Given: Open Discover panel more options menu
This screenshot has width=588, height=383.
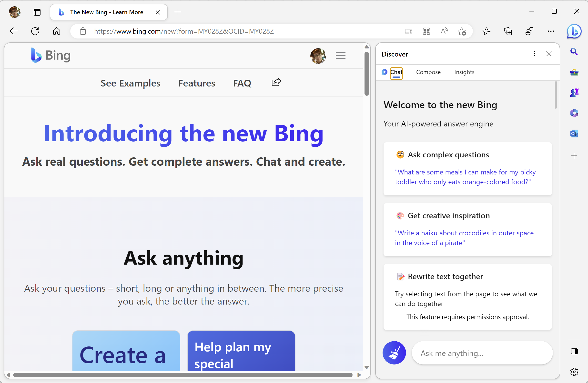Looking at the screenshot, I should (534, 54).
